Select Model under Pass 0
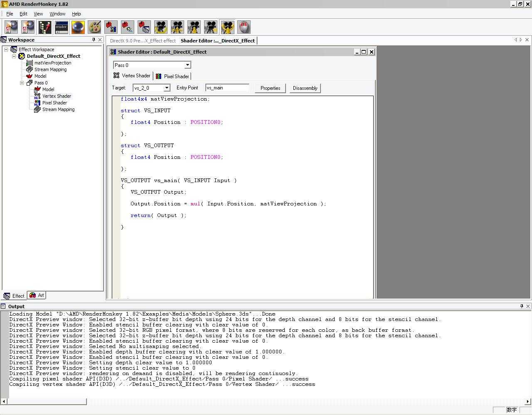This screenshot has width=532, height=415. 48,89
